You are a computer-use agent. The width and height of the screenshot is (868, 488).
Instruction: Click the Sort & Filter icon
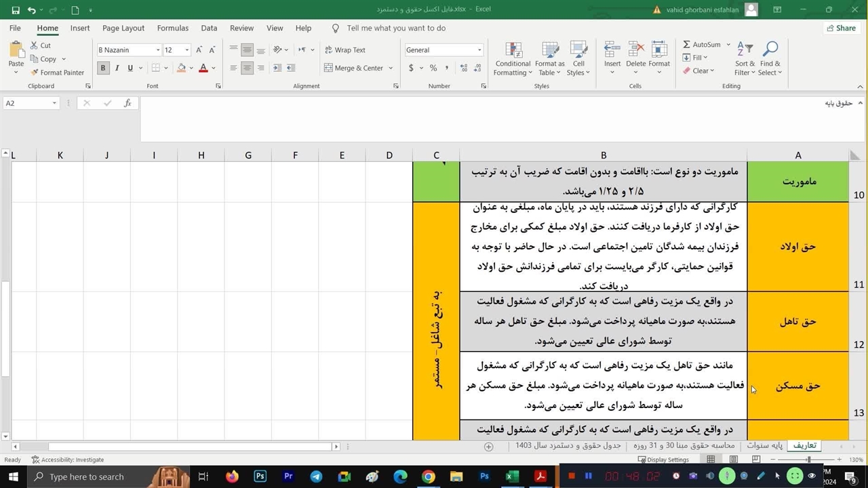[x=745, y=58]
